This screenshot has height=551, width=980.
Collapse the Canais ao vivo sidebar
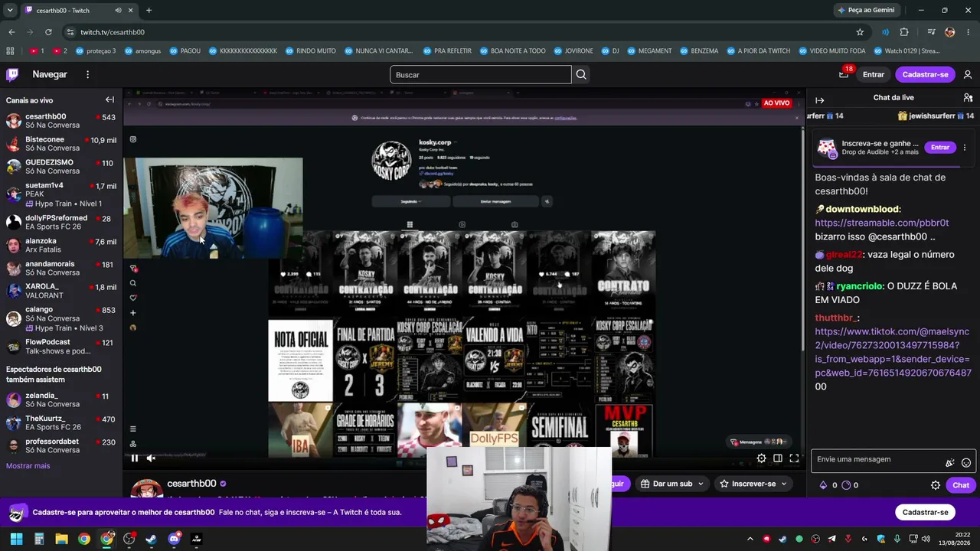click(x=109, y=99)
